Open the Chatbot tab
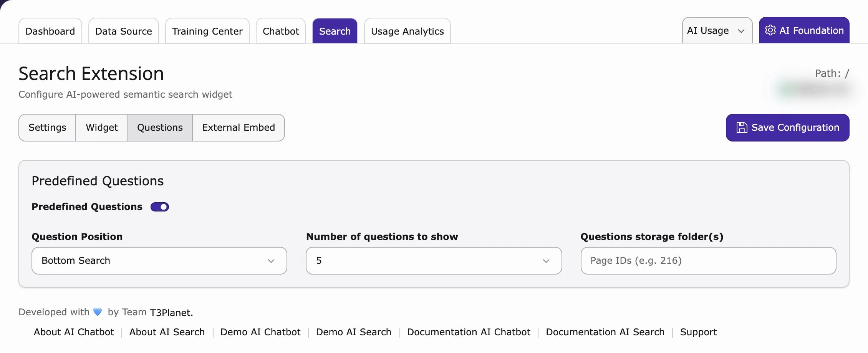The image size is (868, 353). tap(281, 31)
